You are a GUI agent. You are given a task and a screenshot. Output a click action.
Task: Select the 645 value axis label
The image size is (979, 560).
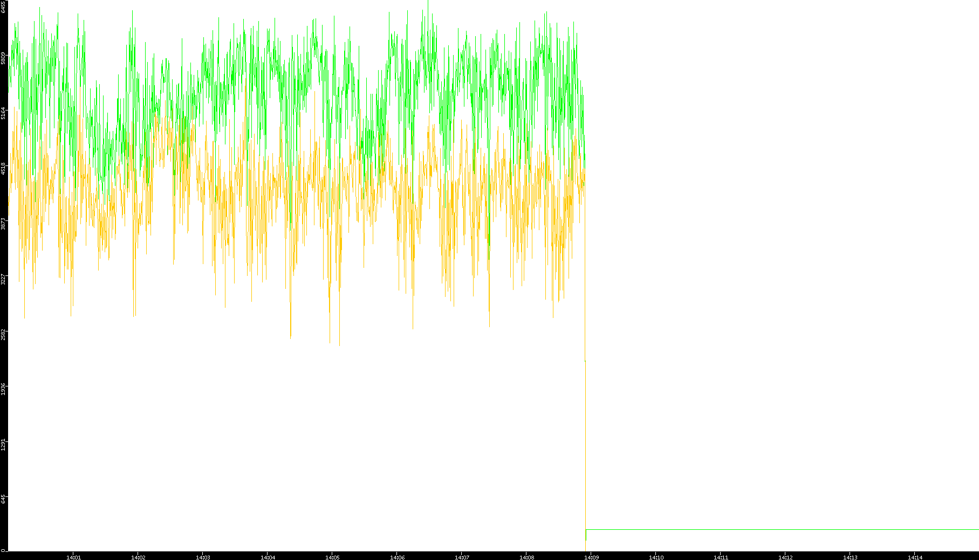point(3,499)
